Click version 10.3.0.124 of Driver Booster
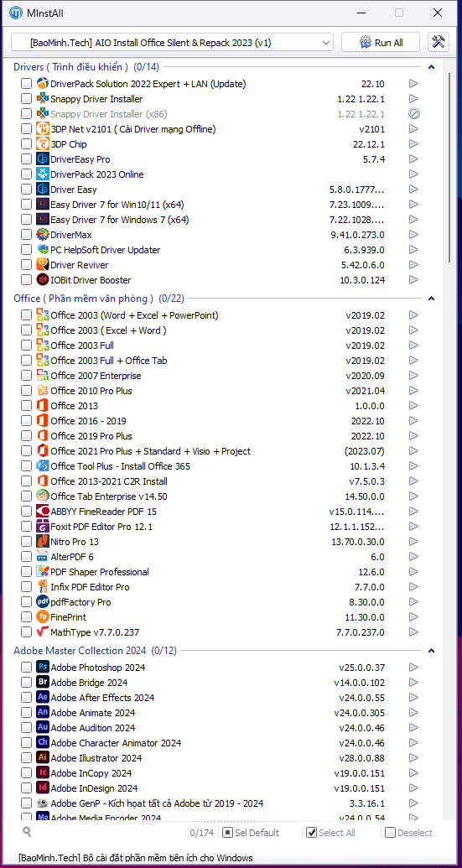The image size is (462, 868). (362, 280)
